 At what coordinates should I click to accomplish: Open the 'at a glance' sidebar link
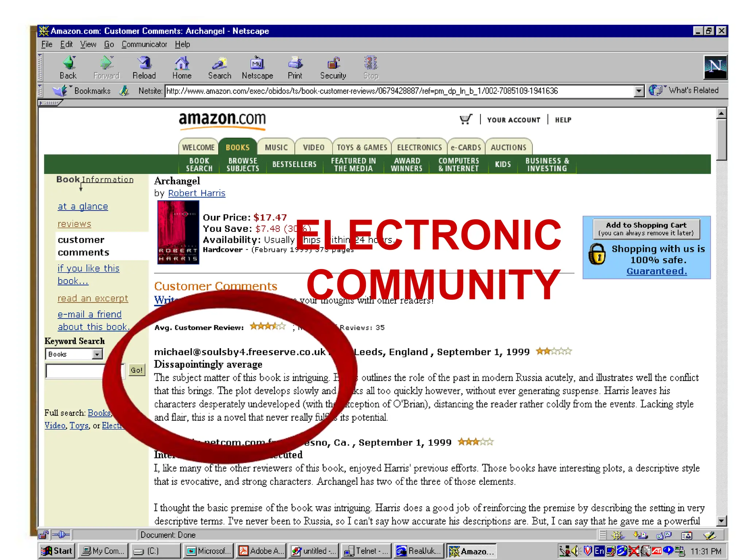(83, 206)
